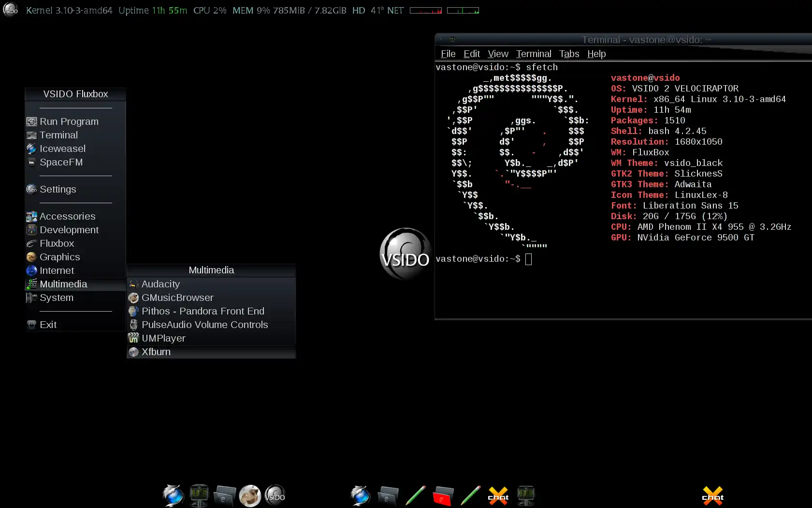Click the globe icon in the left dock group
Image resolution: width=812 pixels, height=508 pixels.
click(x=173, y=495)
